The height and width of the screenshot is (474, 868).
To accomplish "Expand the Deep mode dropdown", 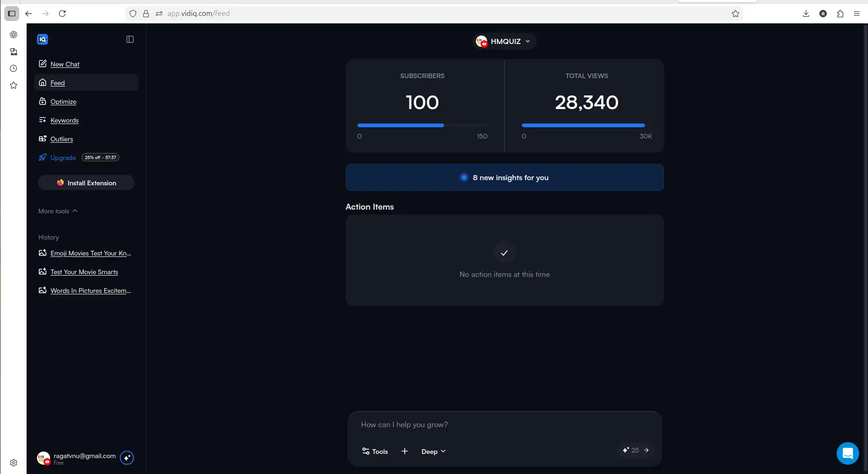I will (x=433, y=452).
